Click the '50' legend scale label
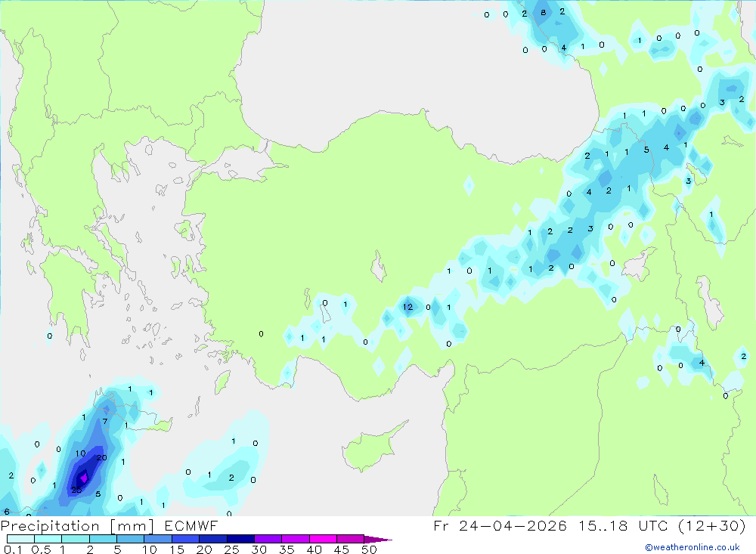Viewport: 756px width, 554px height. [369, 549]
